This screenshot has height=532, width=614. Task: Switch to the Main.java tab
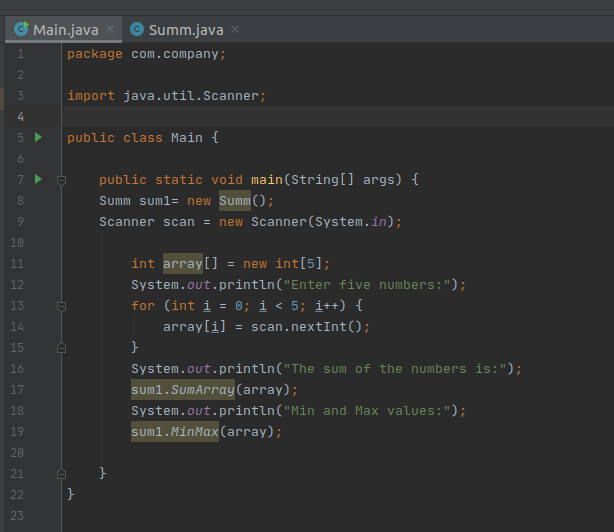pos(63,30)
